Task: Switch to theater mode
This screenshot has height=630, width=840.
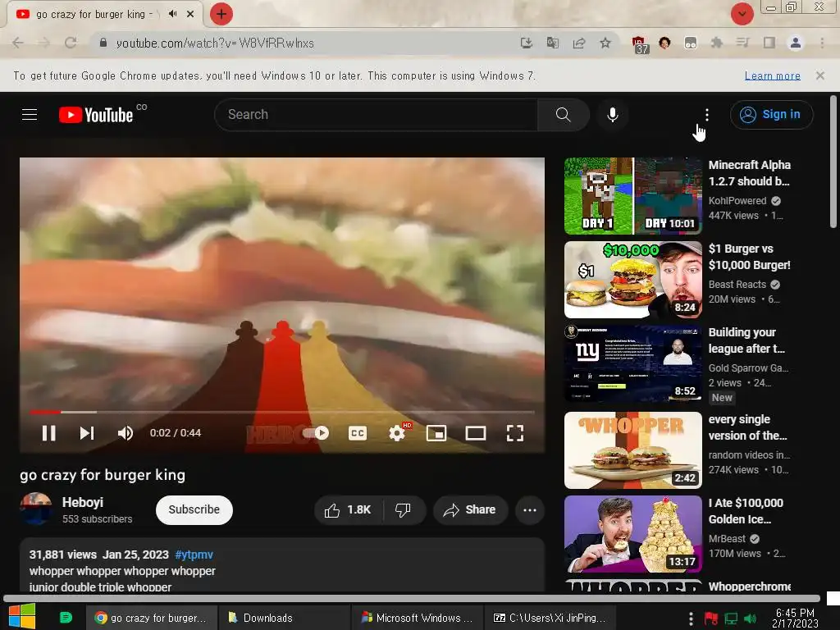Action: pos(475,433)
